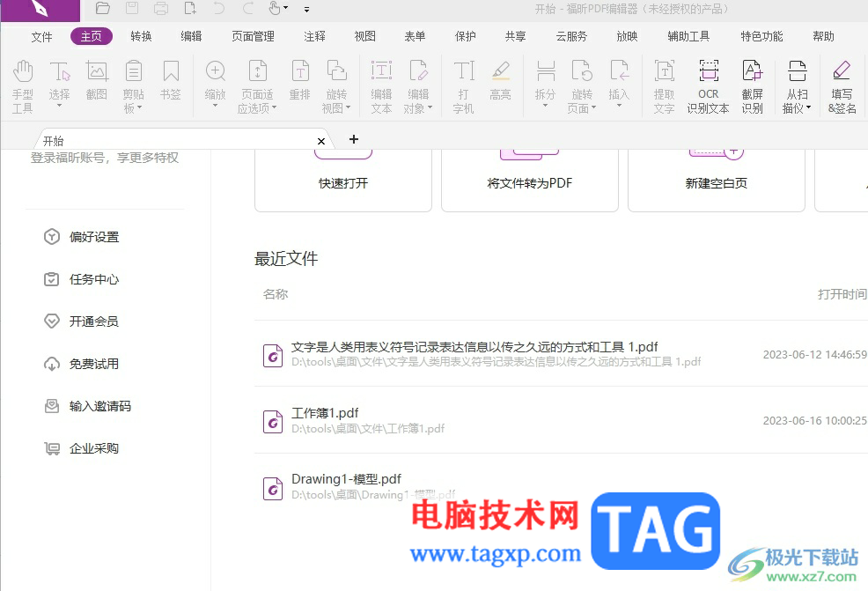Click the New Blank Page (新建空白页) card
Image resolution: width=868 pixels, height=591 pixels.
[717, 181]
